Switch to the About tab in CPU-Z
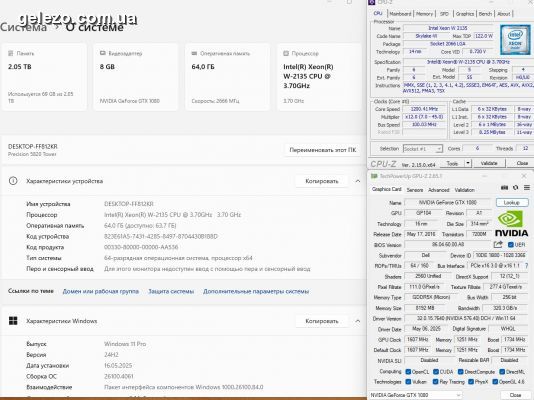The height and width of the screenshot is (400, 534). tap(504, 14)
